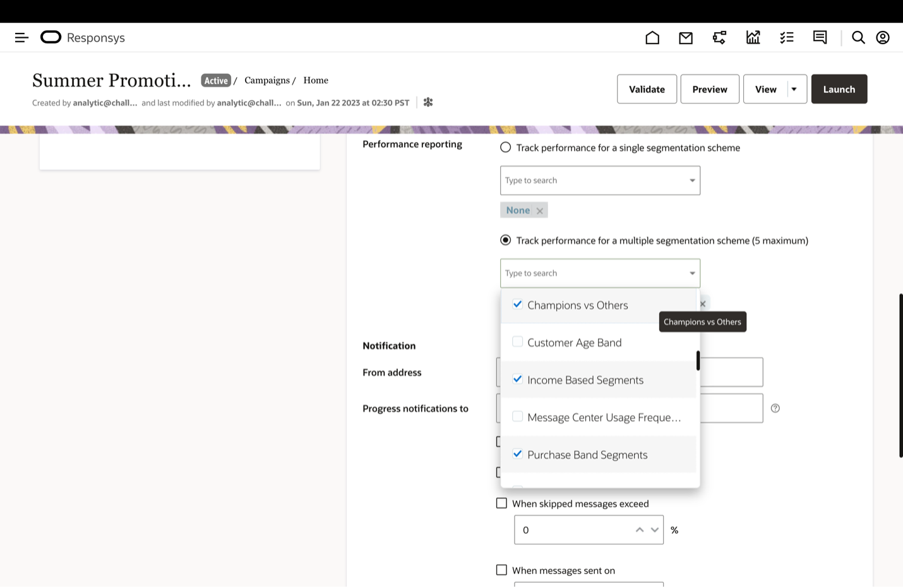Decrease skipped messages percentage with down arrow
This screenshot has height=588, width=903.
[x=655, y=530]
